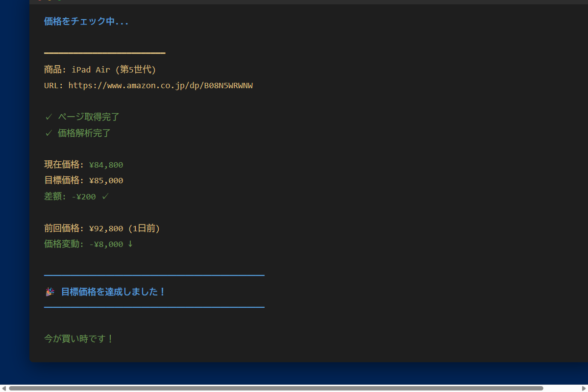Open the amazon.co.jp product URL
Viewport: 588px width, 392px height.
coord(160,86)
